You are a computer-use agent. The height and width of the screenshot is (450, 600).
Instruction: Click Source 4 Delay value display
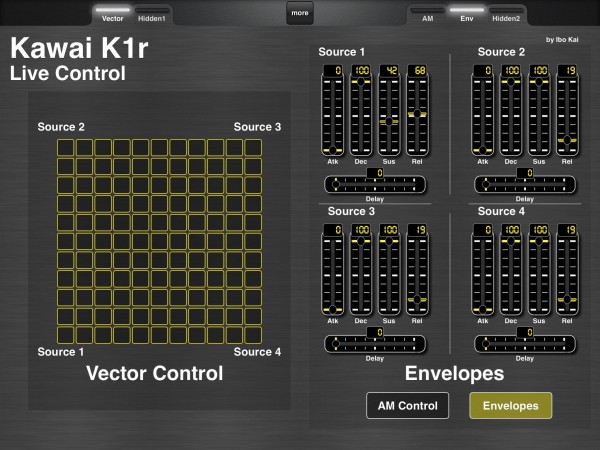[525, 333]
